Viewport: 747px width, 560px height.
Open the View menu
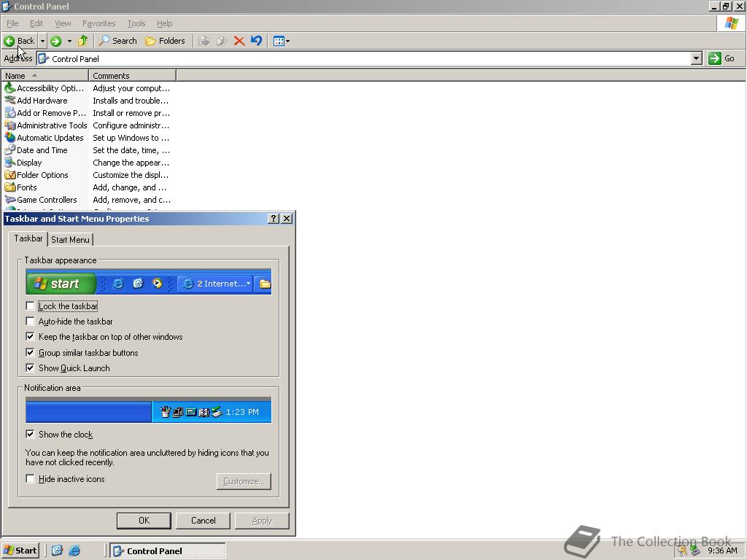pos(63,23)
